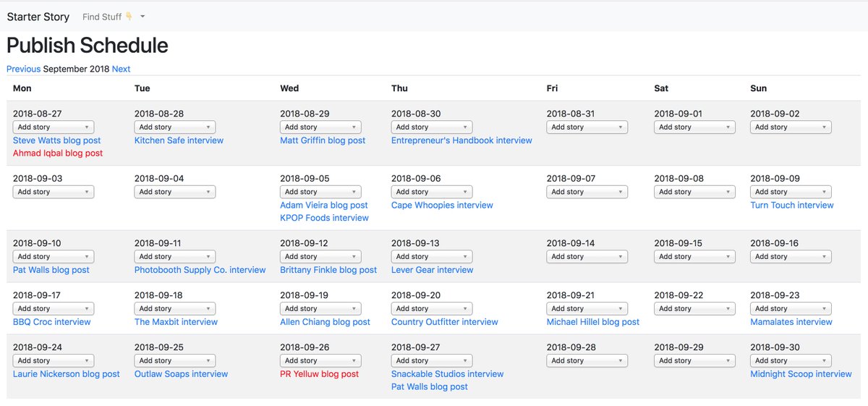The height and width of the screenshot is (406, 868).
Task: Click the Starter Story brand link
Action: [x=38, y=17]
